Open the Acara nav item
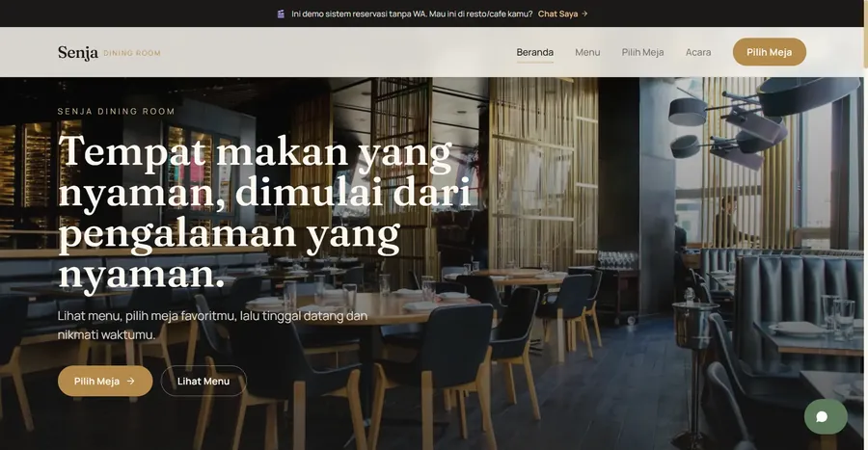 [x=698, y=52]
